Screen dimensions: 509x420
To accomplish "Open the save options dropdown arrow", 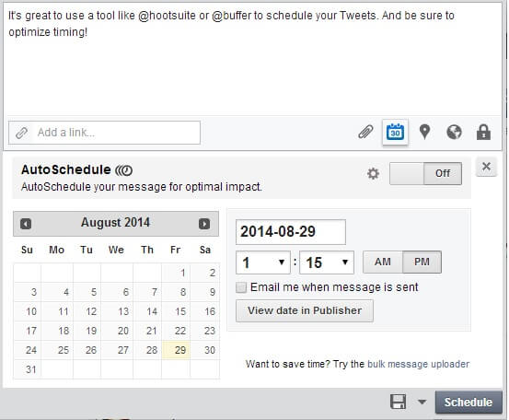I will (x=422, y=402).
